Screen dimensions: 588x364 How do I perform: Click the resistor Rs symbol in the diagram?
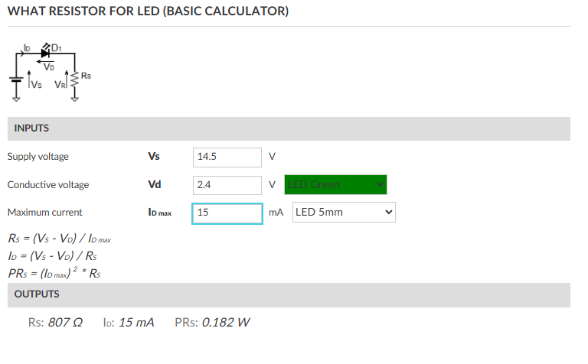click(x=74, y=80)
